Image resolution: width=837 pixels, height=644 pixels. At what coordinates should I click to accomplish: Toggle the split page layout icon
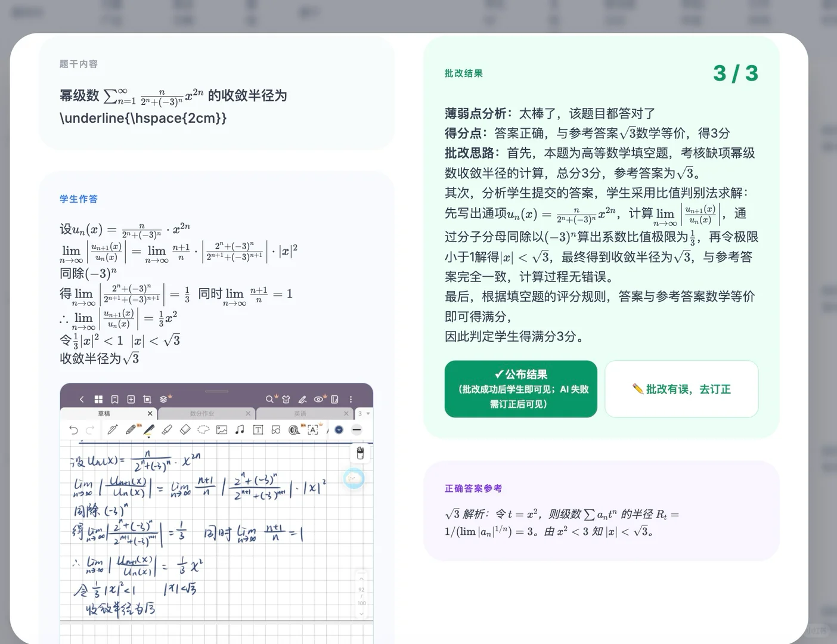[x=334, y=399]
